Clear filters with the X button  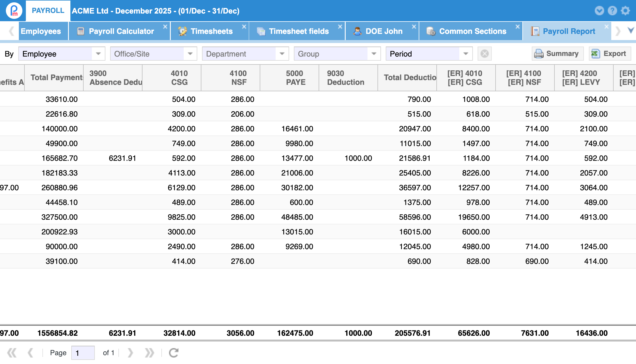tap(484, 54)
